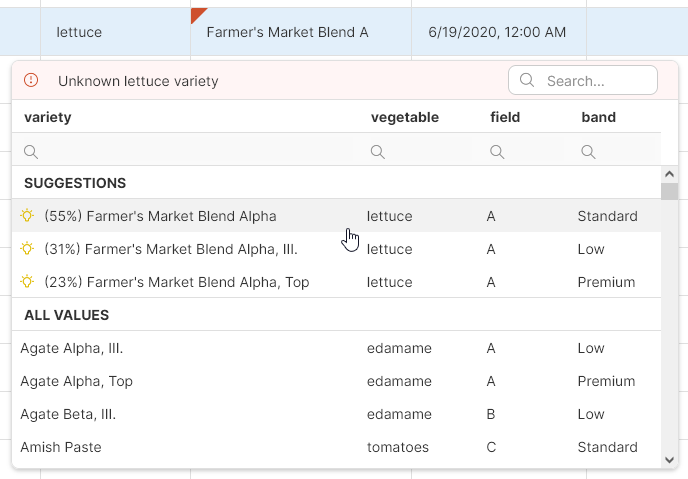
Task: Click the field column filter search icon
Action: coord(497,152)
